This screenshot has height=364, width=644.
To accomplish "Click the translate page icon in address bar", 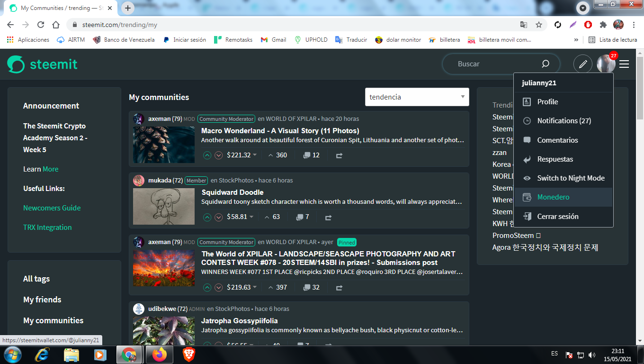I will (x=524, y=25).
